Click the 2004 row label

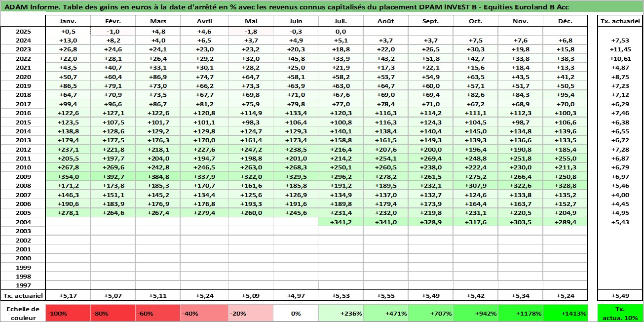pyautogui.click(x=23, y=222)
